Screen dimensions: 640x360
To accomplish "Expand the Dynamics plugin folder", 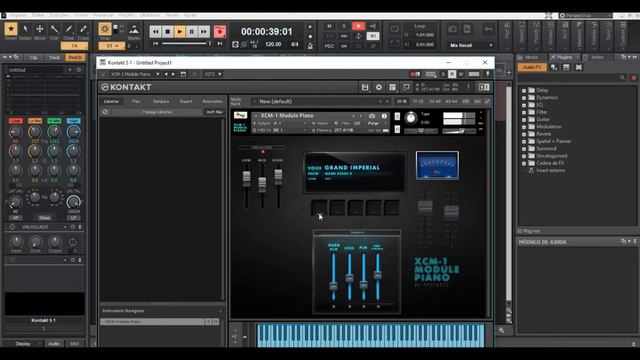I will [524, 98].
